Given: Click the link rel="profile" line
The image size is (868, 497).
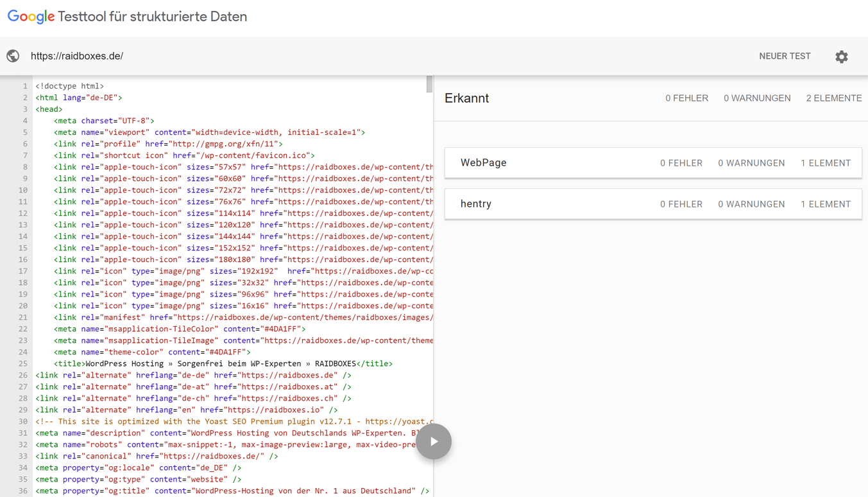Looking at the screenshot, I should [x=168, y=144].
